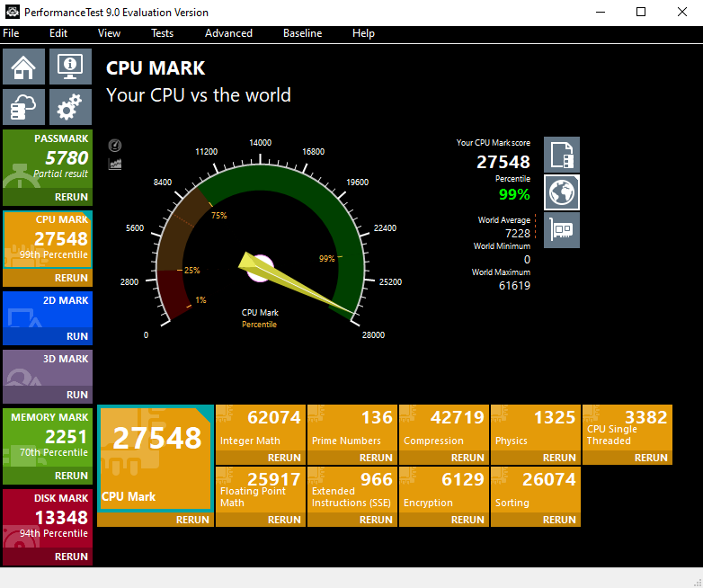The height and width of the screenshot is (588, 703).
Task: Select the Physics 1325 tile
Action: click(x=536, y=428)
